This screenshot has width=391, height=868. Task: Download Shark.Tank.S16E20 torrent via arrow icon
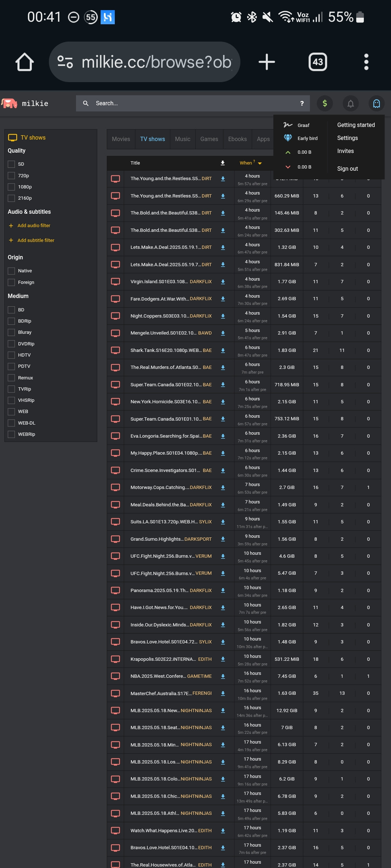223,350
